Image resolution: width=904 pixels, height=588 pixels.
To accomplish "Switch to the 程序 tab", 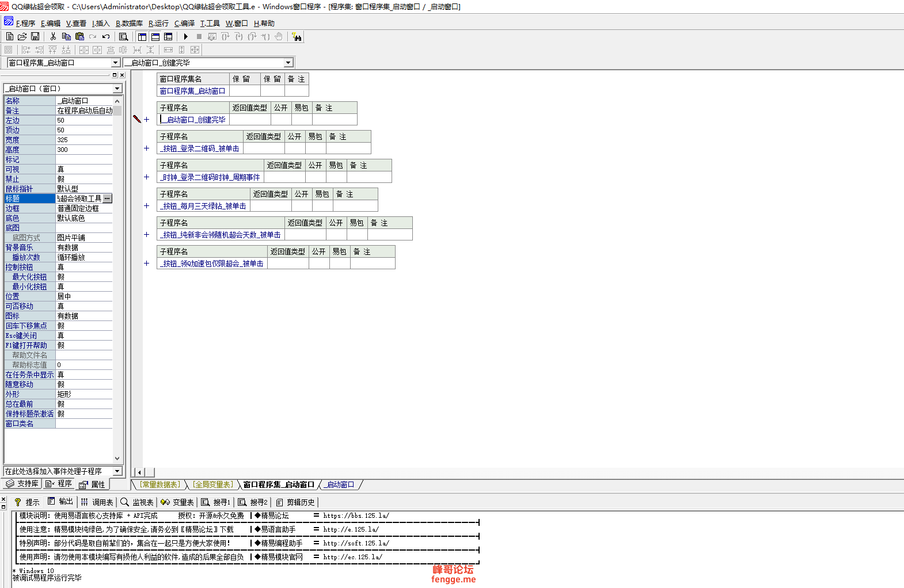I will (59, 484).
